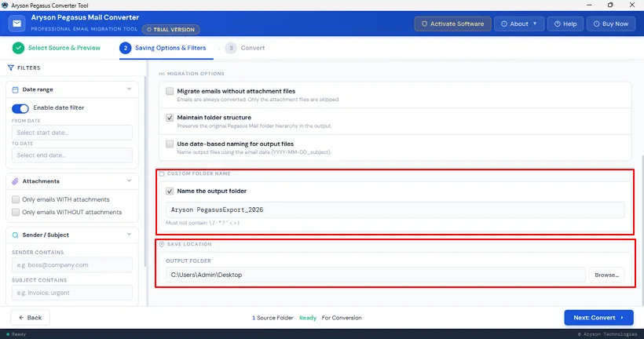The height and width of the screenshot is (339, 644).
Task: Enable Migrate emails without attachment files
Action: pyautogui.click(x=170, y=91)
